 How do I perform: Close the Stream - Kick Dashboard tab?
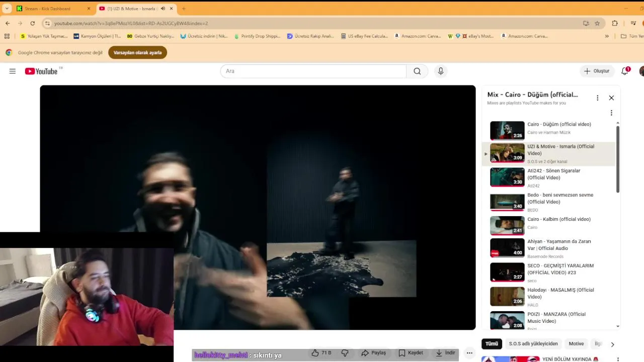click(89, 9)
